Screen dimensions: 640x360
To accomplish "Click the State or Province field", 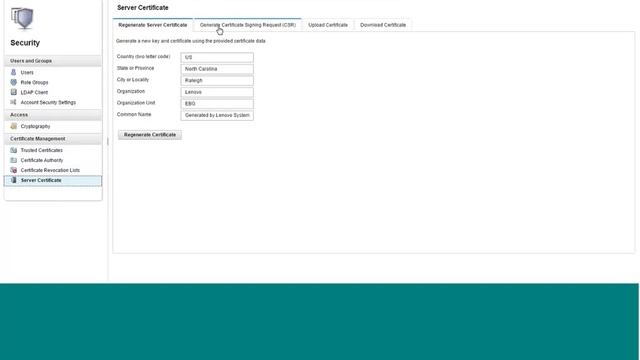I will point(217,69).
